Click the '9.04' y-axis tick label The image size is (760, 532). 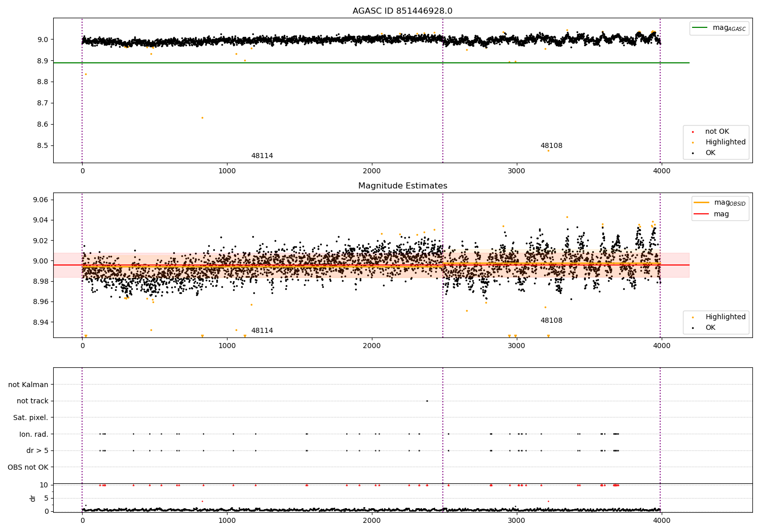(41, 220)
